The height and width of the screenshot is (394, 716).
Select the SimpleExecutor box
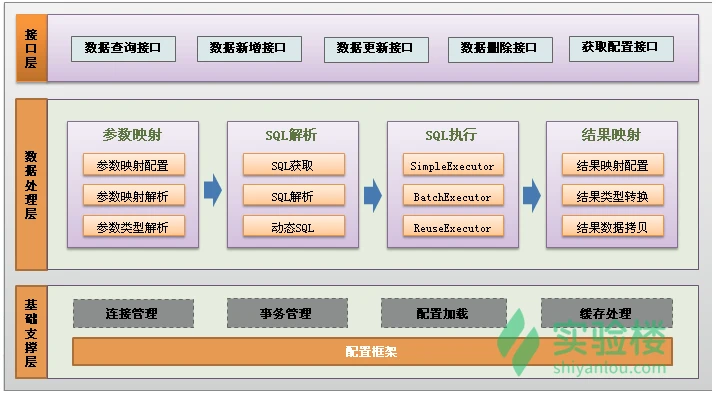pyautogui.click(x=453, y=165)
